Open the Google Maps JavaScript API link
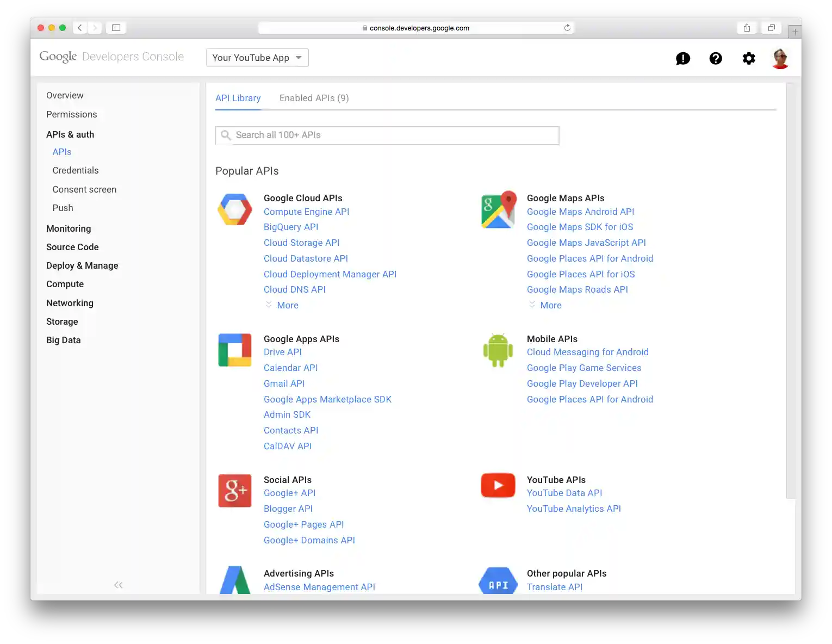 (586, 243)
